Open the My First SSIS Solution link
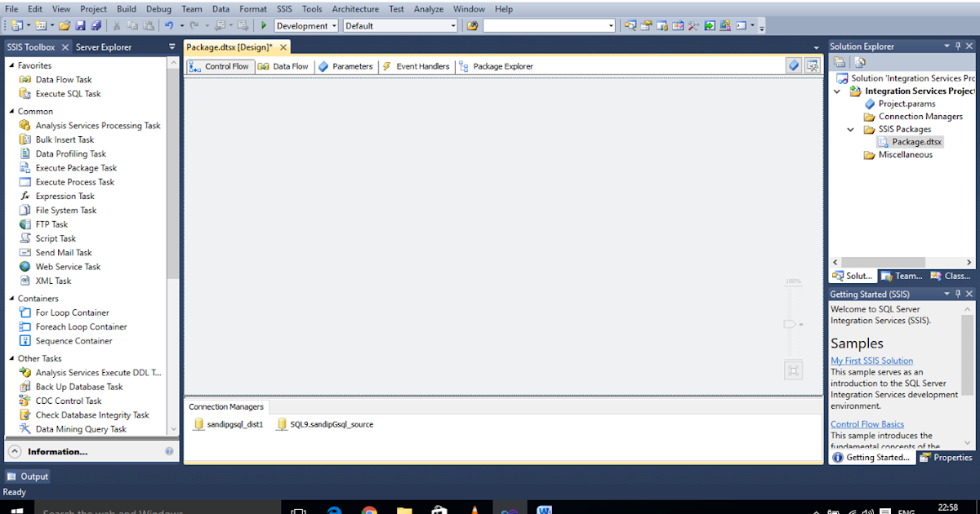 click(x=871, y=360)
